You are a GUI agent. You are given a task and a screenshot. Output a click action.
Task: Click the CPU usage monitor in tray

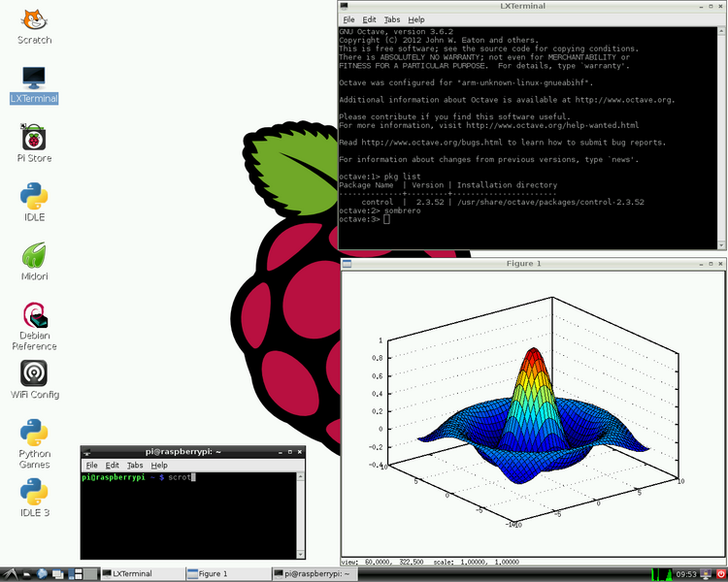(x=662, y=574)
